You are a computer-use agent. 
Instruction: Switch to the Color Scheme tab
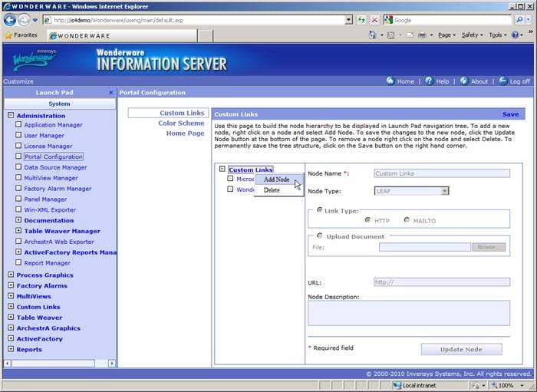[181, 124]
